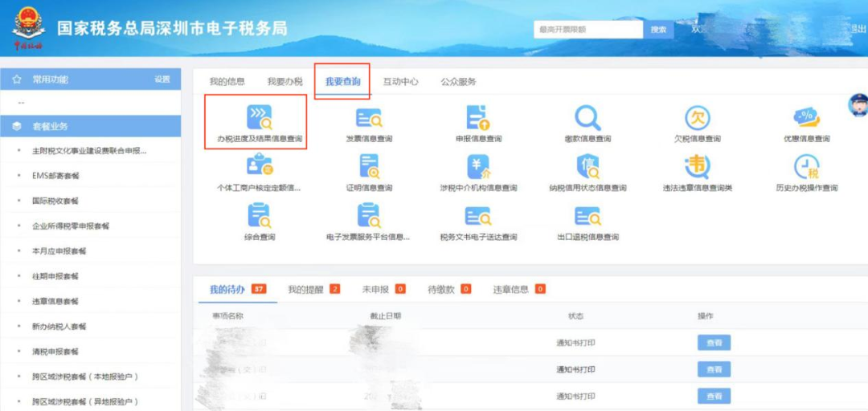The width and height of the screenshot is (868, 411).
Task: Focus the 最高开票限额 search field
Action: coord(588,30)
